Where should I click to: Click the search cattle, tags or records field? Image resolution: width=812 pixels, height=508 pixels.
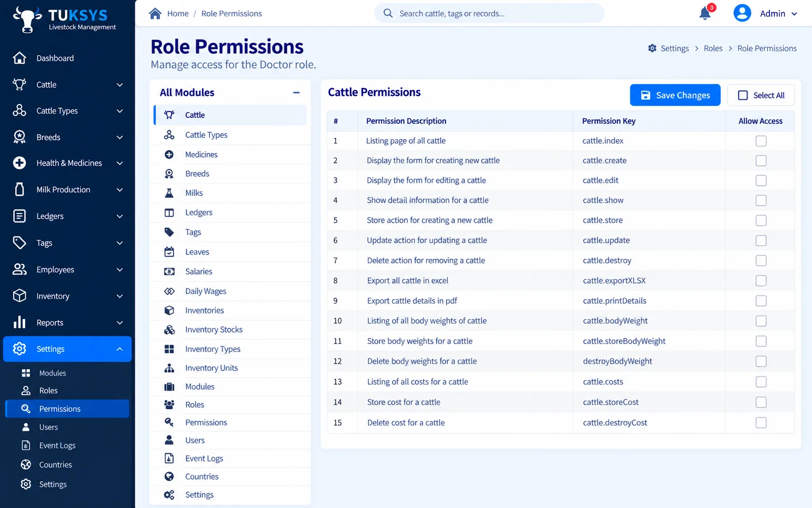[489, 13]
